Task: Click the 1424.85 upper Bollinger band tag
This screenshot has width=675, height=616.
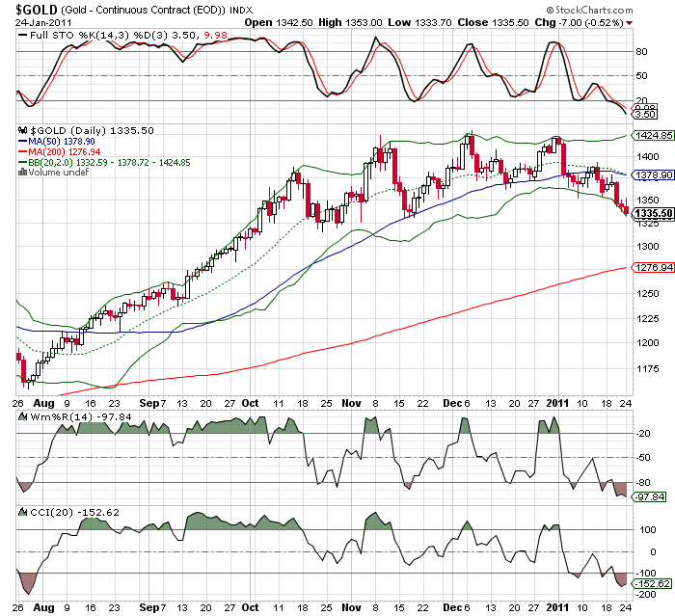Action: click(650, 136)
